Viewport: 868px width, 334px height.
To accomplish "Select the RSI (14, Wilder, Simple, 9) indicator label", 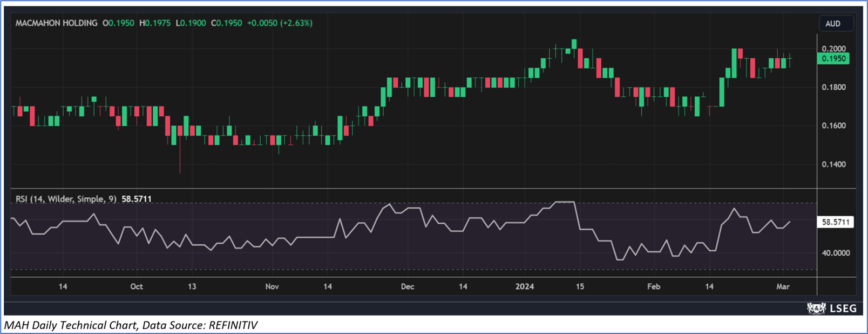I will [66, 199].
